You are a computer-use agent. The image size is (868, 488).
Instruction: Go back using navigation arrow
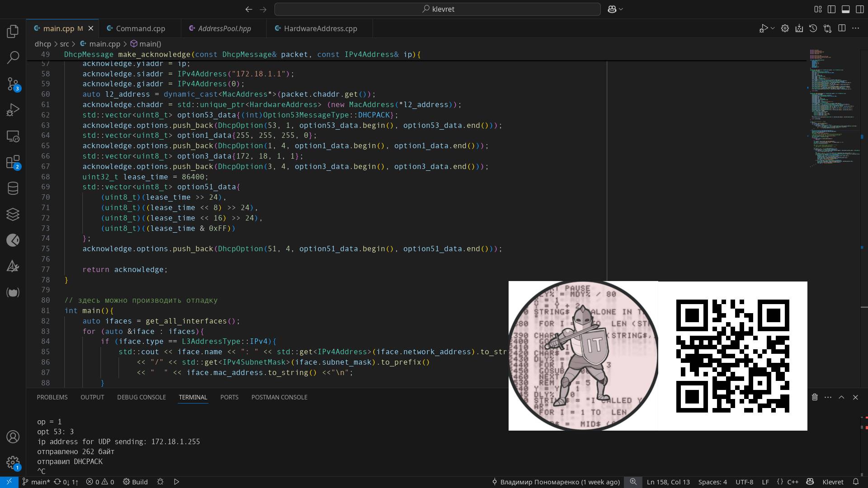point(249,9)
